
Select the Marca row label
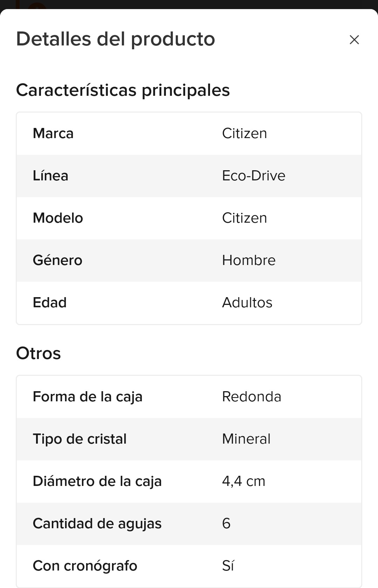[x=53, y=134]
